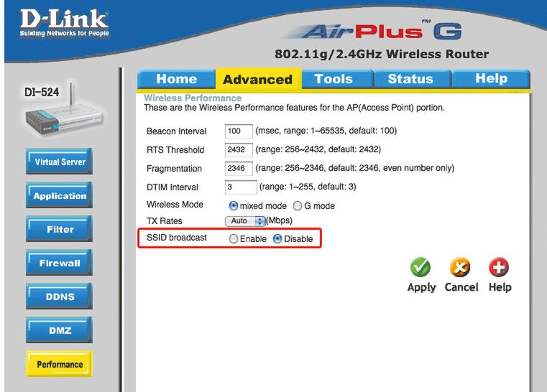
Task: Open the Firewall settings
Action: [x=60, y=263]
